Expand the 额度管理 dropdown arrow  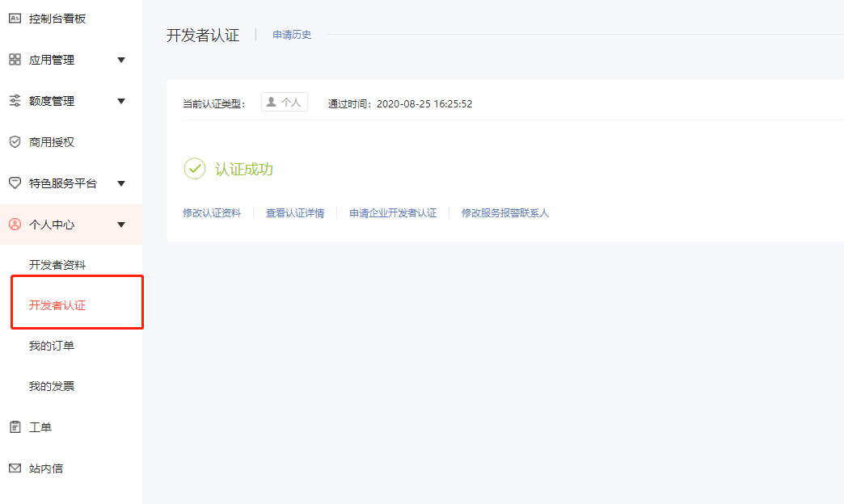click(121, 101)
